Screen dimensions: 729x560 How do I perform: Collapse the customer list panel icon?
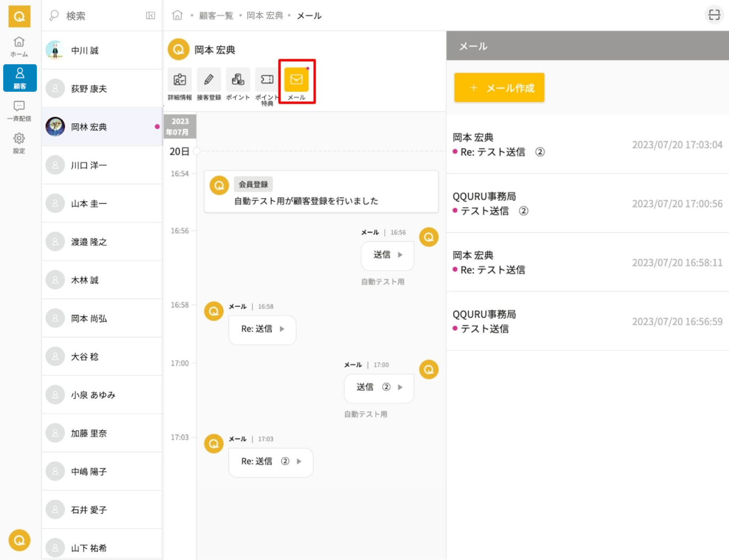click(150, 15)
